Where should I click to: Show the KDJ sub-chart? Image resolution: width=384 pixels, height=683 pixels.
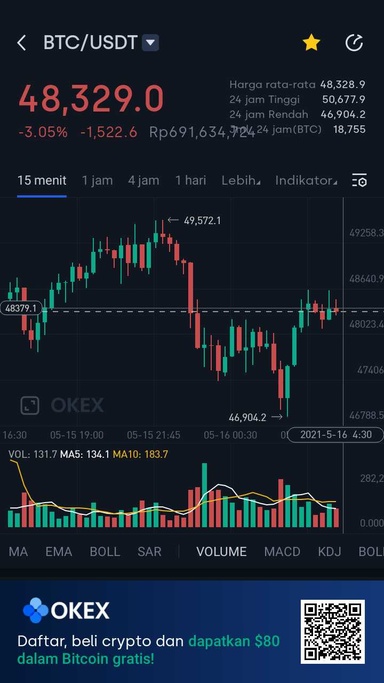[x=329, y=551]
